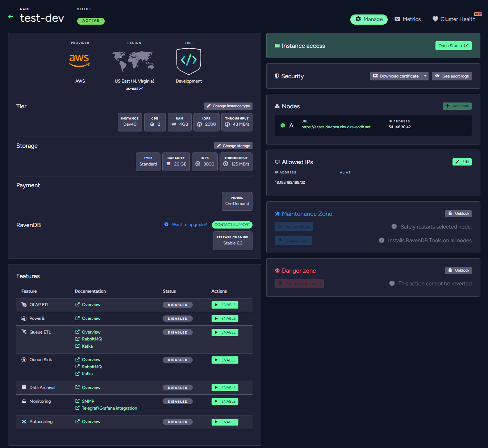Open node A URL link
488x448 pixels.
336,127
